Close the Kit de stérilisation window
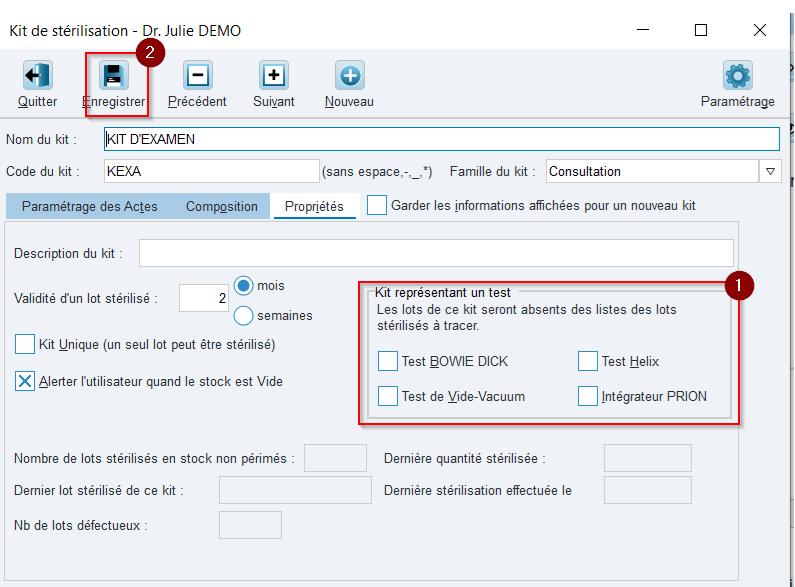The width and height of the screenshot is (795, 587). (x=760, y=30)
